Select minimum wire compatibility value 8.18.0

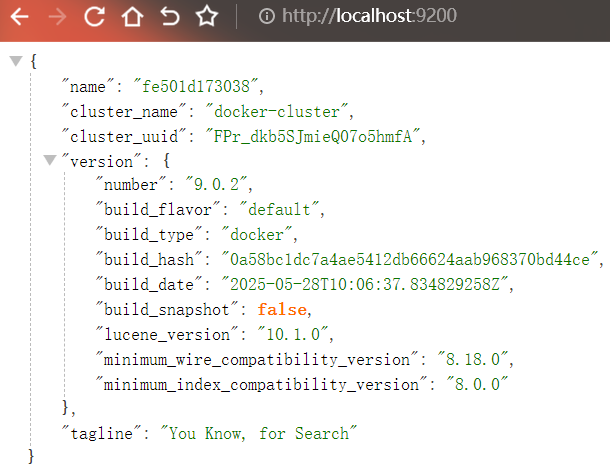point(473,360)
